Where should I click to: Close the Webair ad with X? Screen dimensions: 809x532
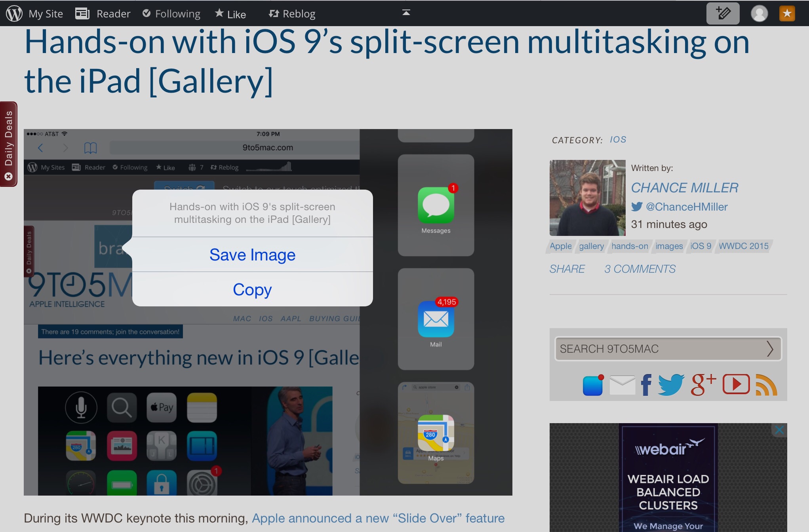779,430
